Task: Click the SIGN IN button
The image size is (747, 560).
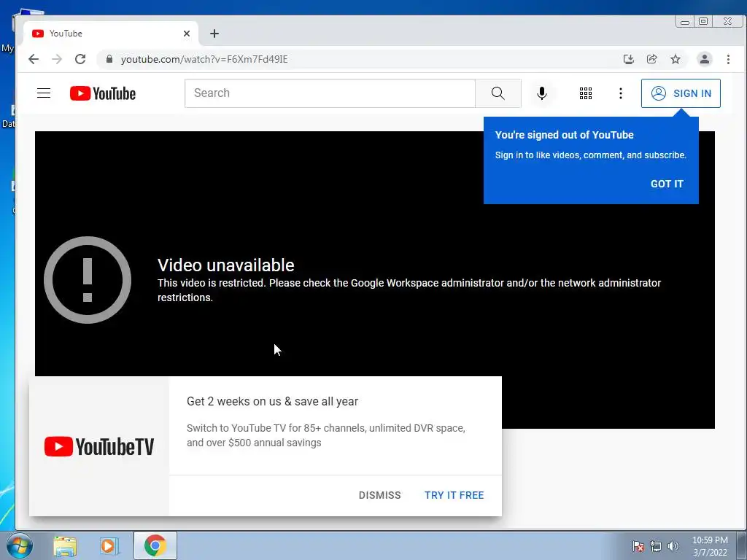Action: coord(681,93)
